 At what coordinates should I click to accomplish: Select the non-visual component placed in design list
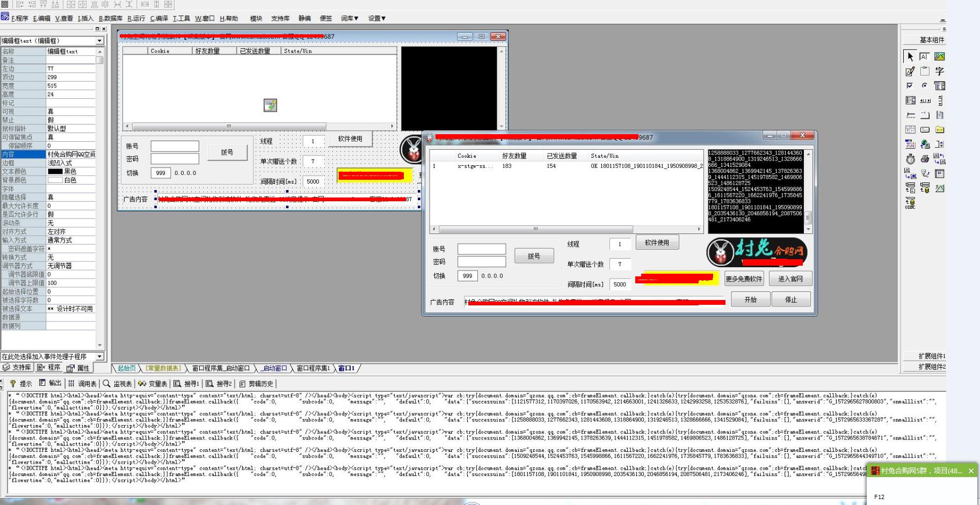pos(270,105)
